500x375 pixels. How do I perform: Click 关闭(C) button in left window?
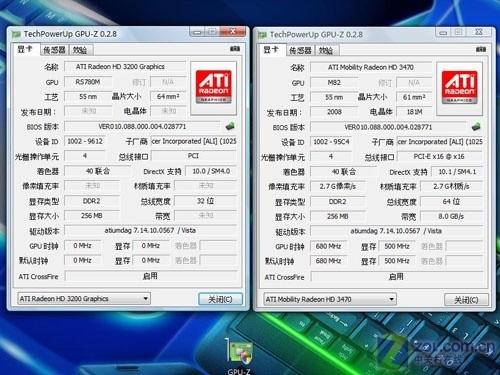click(220, 299)
